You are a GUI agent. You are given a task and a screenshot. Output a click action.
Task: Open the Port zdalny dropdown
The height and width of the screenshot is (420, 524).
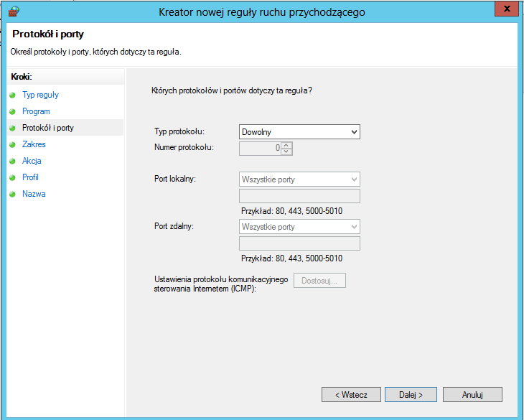pos(299,227)
